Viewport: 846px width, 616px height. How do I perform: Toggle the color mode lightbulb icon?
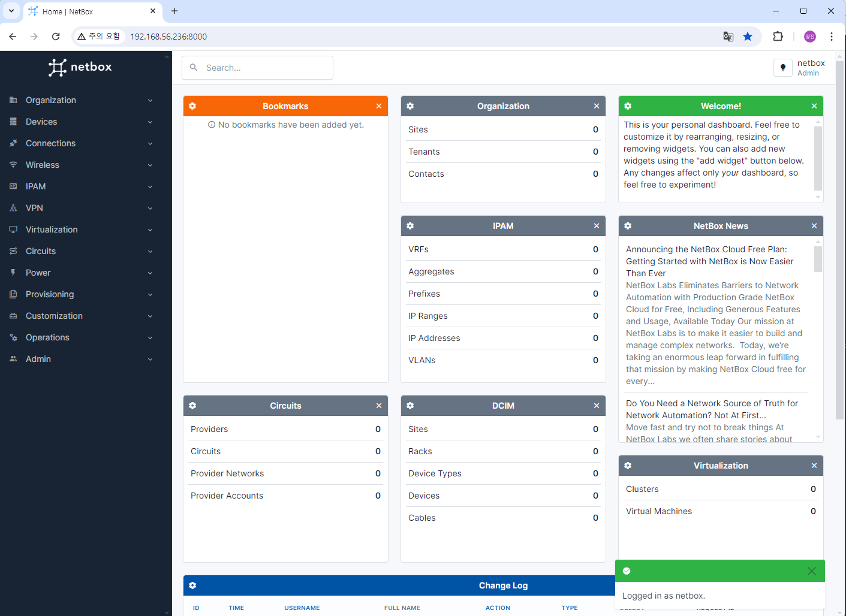[x=783, y=68]
